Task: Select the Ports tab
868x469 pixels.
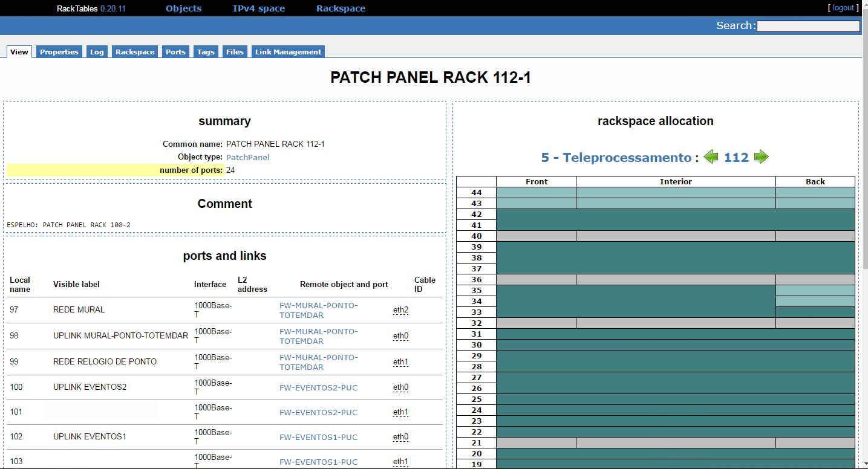Action: pos(175,52)
